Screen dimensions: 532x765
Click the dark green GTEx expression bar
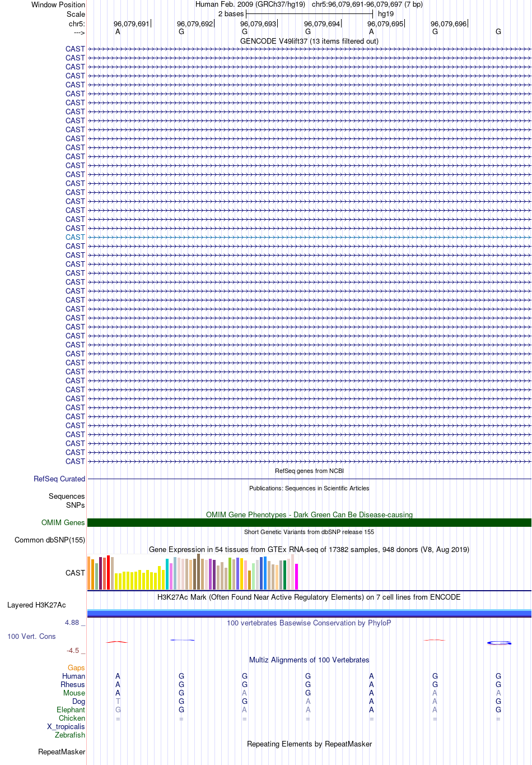284,575
